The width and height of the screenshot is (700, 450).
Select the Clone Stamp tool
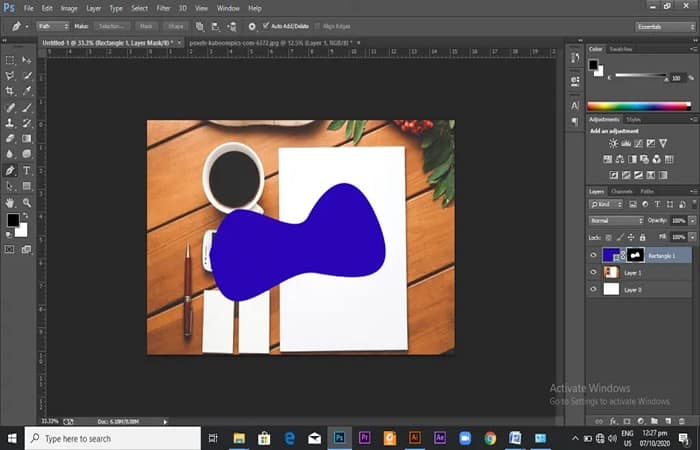pos(10,123)
